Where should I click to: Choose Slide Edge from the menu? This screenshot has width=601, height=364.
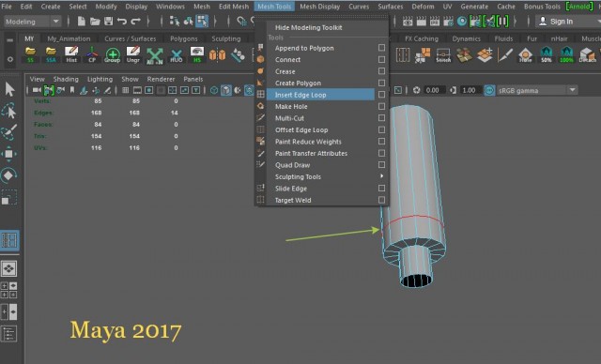coord(291,189)
